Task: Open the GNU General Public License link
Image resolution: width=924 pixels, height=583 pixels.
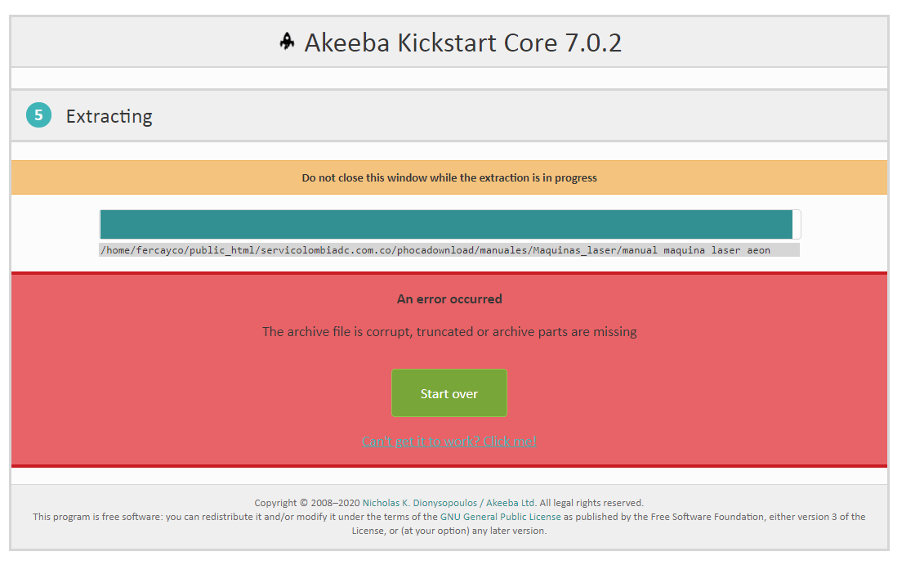Action: pyautogui.click(x=500, y=516)
